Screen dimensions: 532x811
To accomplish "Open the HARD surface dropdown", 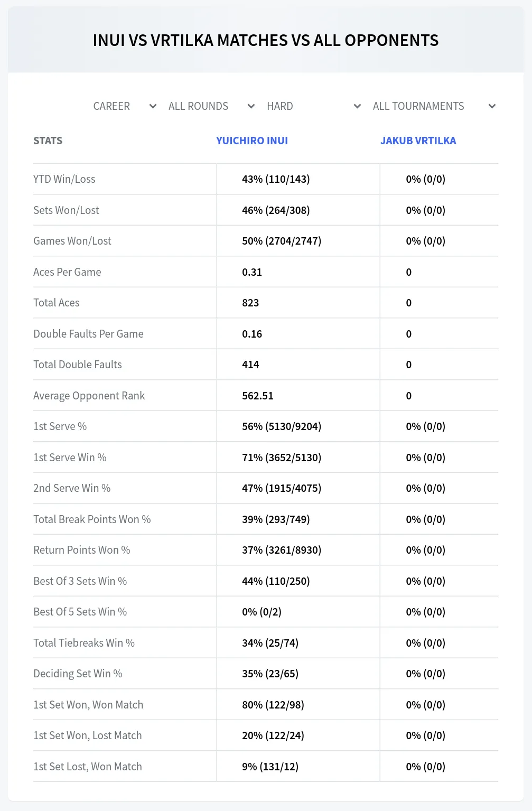I will click(314, 106).
